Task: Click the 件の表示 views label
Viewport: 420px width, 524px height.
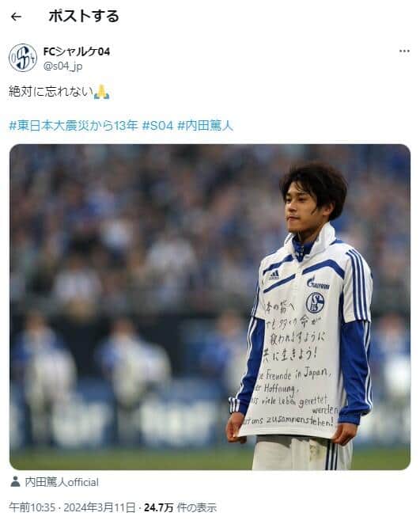Action: pos(197,507)
